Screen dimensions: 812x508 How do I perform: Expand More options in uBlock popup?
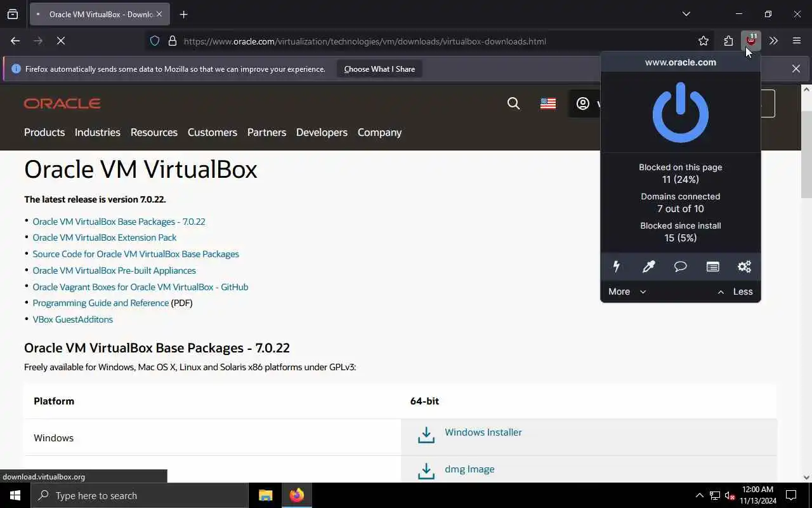627,291
